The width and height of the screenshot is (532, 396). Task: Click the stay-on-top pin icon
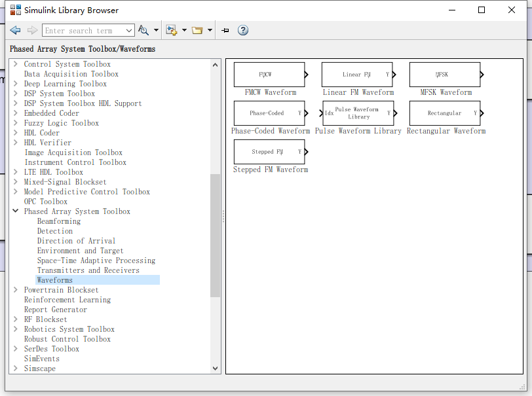click(225, 31)
